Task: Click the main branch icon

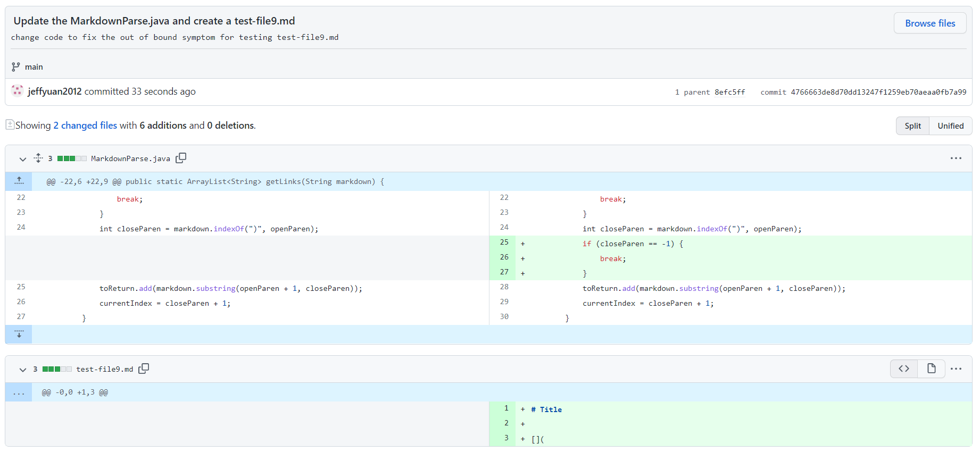Action: point(16,67)
